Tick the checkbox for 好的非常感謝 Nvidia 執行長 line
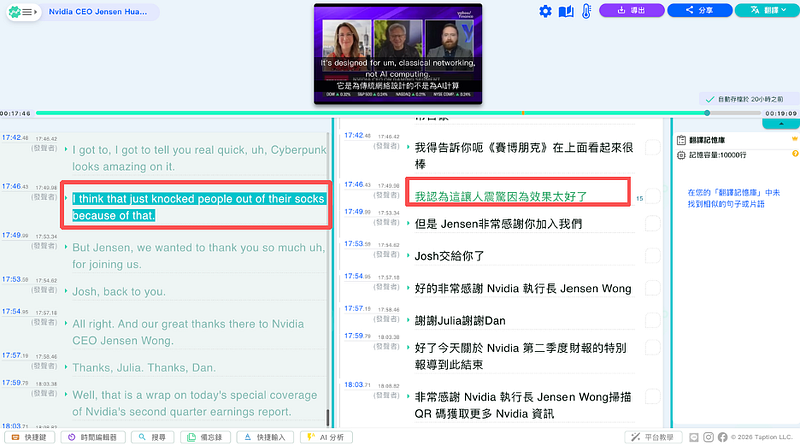Screen dimensions: 800x444 [x=653, y=288]
